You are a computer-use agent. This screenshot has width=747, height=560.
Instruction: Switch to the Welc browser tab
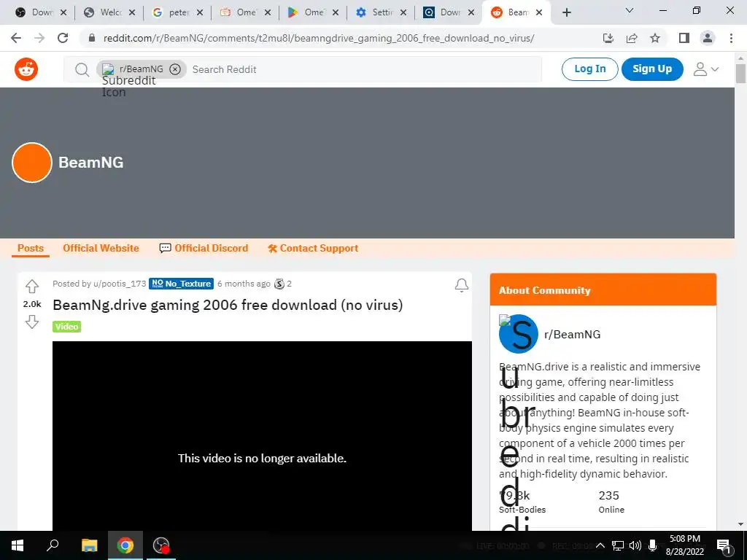point(109,12)
